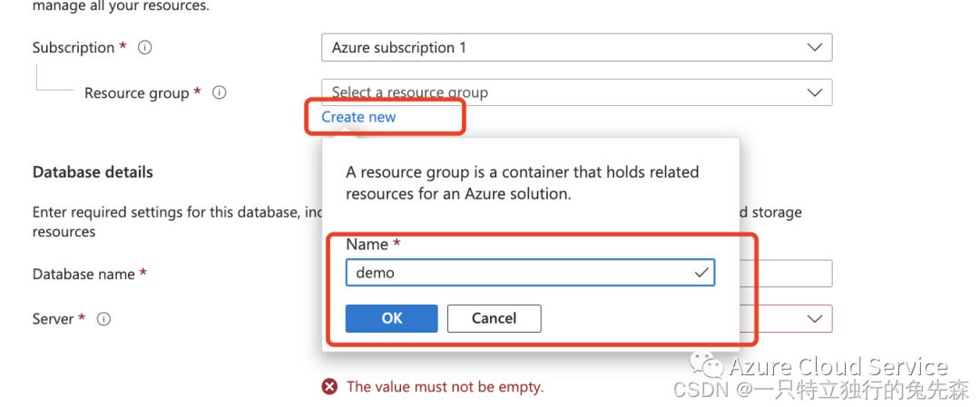The image size is (980, 407).
Task: Click the Create new link
Action: pos(358,117)
